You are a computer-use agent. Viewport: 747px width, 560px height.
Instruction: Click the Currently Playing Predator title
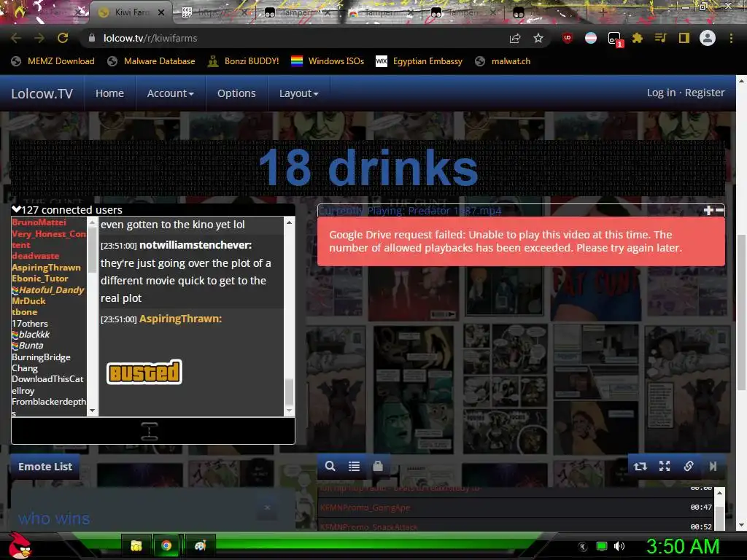(410, 211)
